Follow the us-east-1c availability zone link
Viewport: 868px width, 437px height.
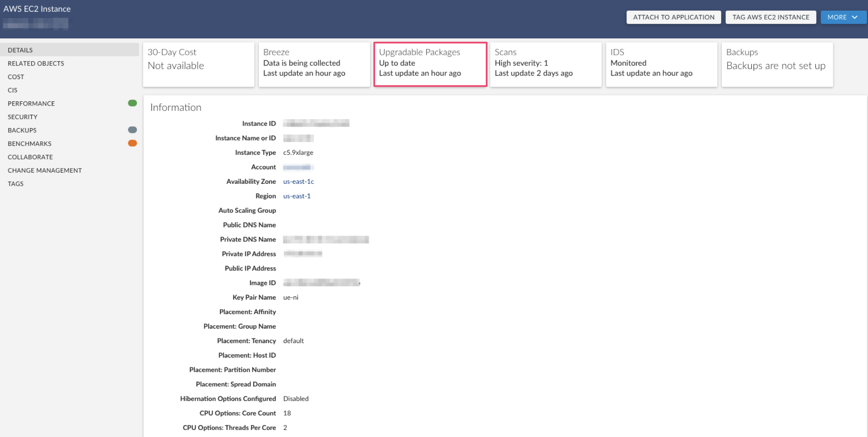pyautogui.click(x=298, y=182)
